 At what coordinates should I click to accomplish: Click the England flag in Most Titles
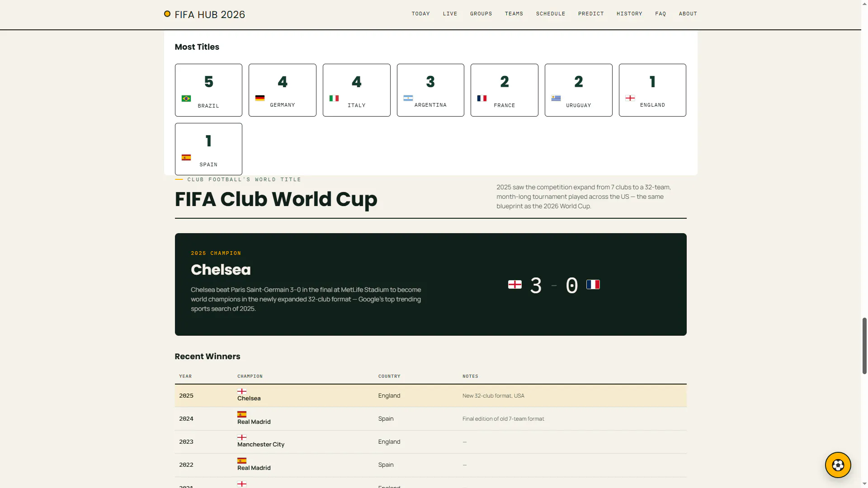[630, 98]
